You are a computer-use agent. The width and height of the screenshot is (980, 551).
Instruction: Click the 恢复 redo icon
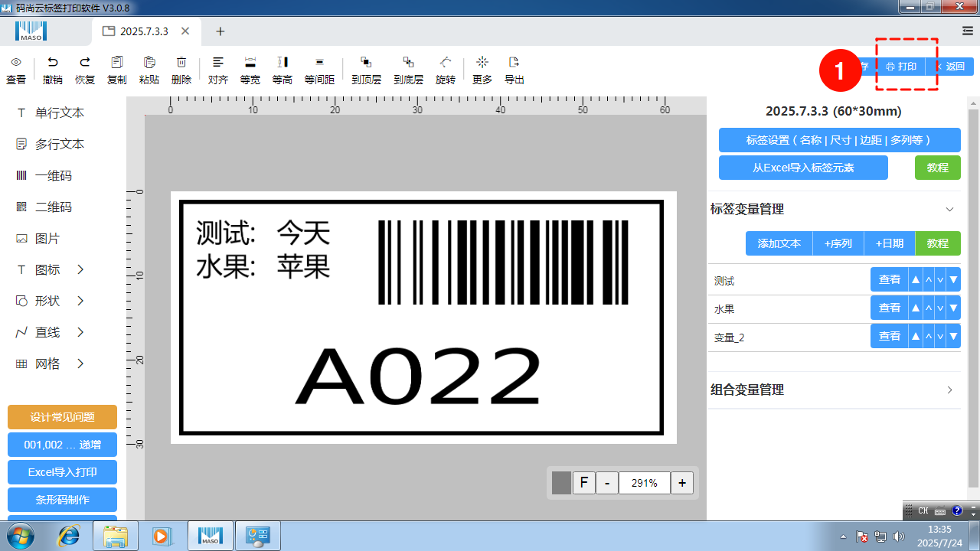point(85,62)
